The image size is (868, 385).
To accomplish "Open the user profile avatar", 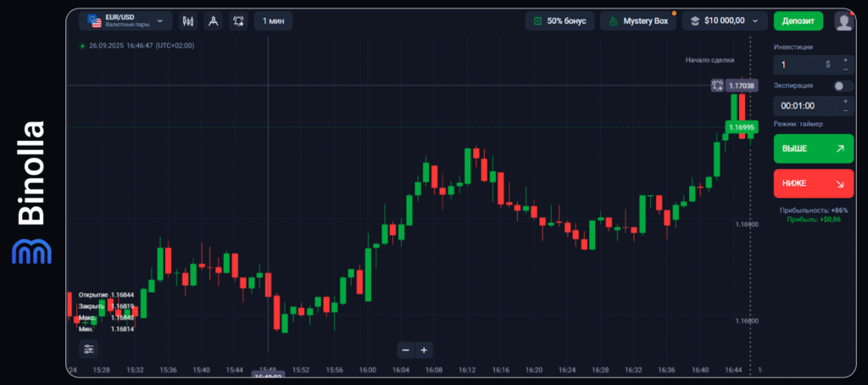I will 843,20.
